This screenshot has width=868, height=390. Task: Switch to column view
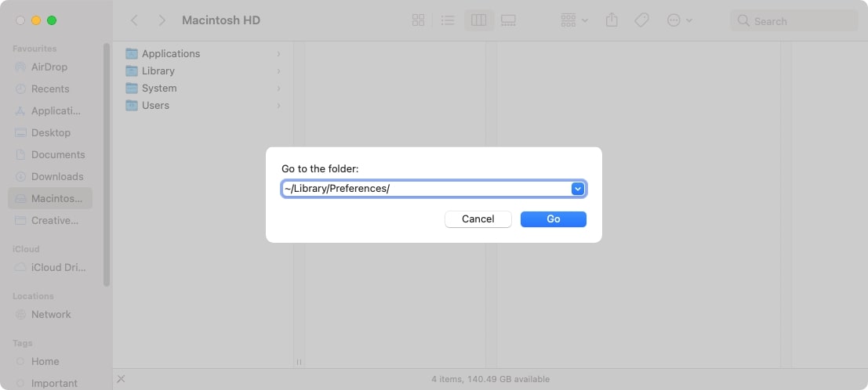(x=478, y=20)
